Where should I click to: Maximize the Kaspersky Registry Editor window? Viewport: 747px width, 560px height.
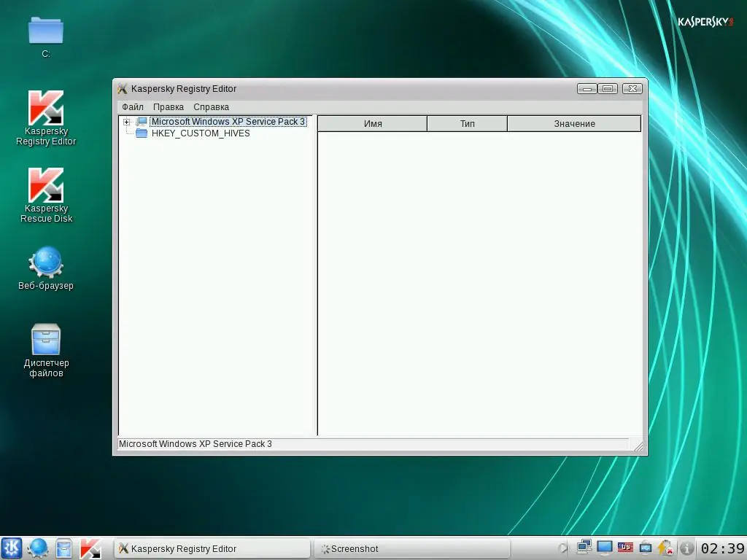pos(608,88)
